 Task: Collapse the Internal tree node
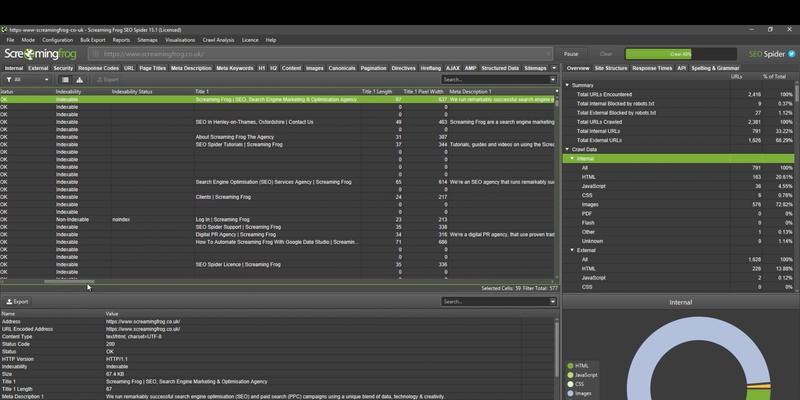[x=572, y=159]
